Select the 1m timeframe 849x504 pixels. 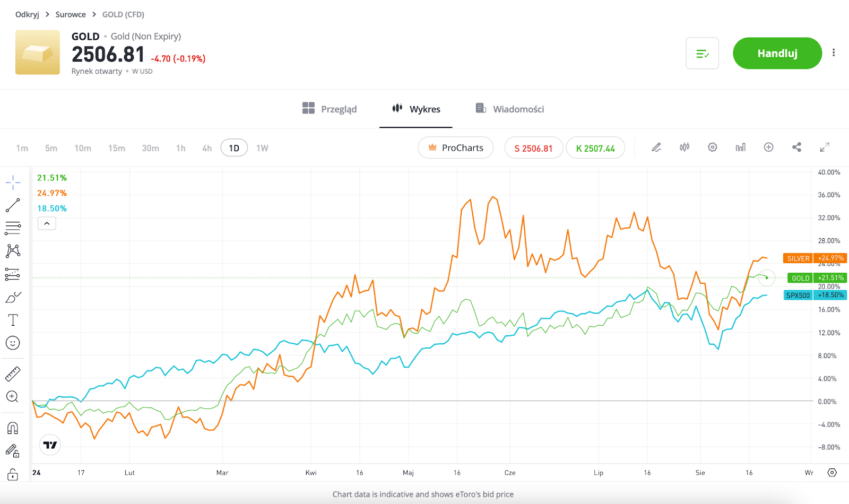click(22, 148)
